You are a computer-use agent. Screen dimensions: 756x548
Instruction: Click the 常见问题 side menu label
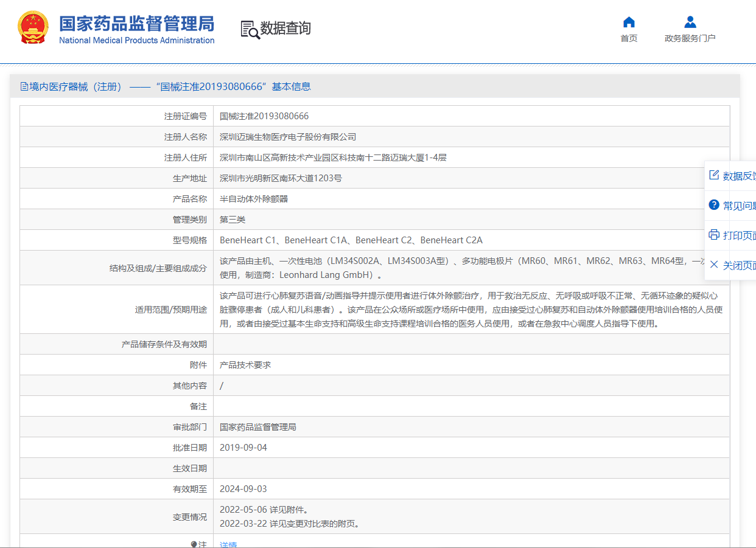click(x=740, y=206)
